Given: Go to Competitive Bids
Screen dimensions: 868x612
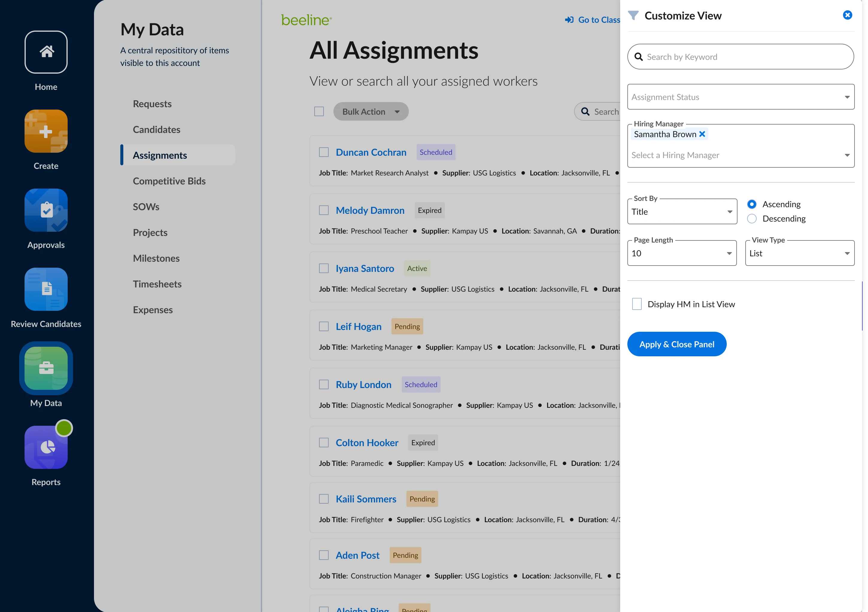Looking at the screenshot, I should pos(169,181).
